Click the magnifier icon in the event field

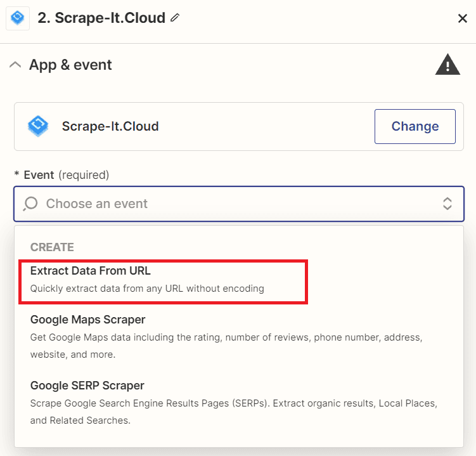30,204
